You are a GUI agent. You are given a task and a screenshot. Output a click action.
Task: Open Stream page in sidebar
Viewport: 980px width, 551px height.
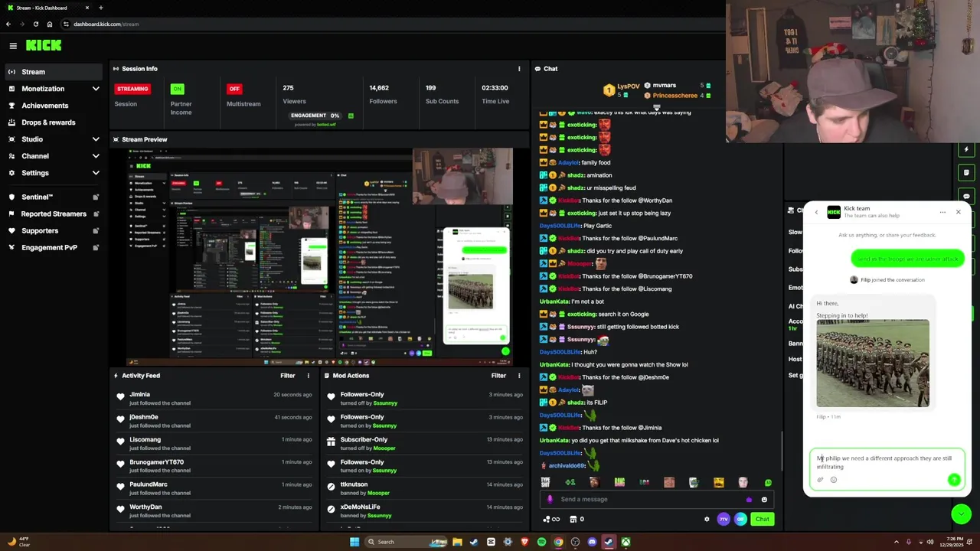click(54, 72)
